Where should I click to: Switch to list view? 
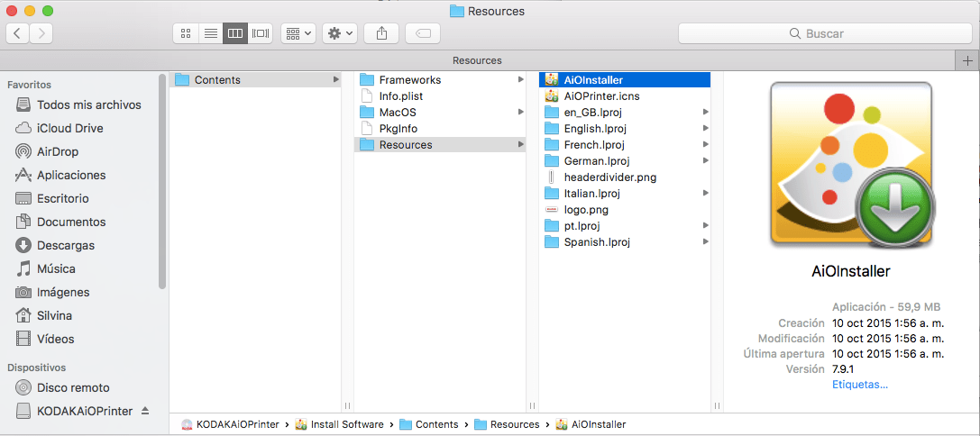click(x=211, y=33)
